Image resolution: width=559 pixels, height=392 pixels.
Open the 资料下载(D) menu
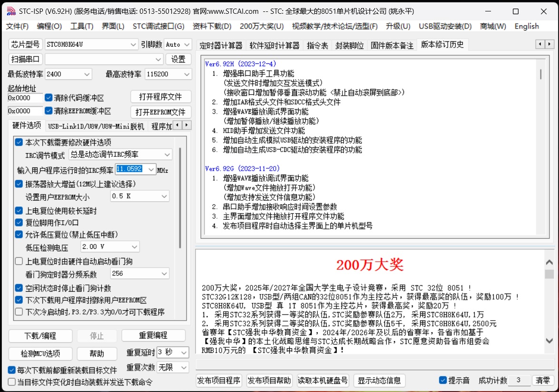212,26
